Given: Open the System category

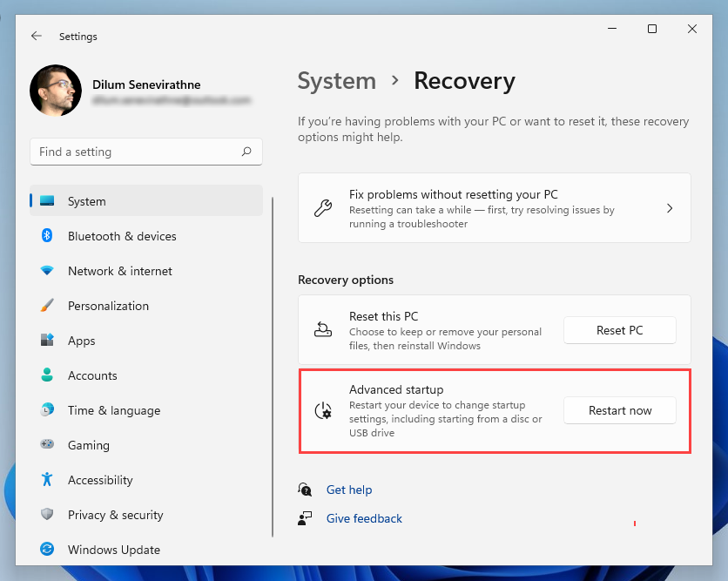Looking at the screenshot, I should (x=87, y=201).
